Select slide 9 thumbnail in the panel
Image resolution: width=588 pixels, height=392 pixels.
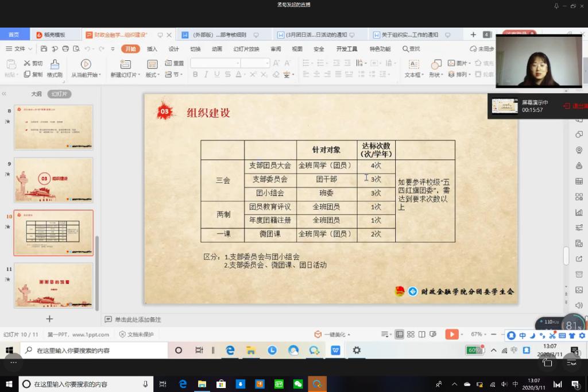pos(53,180)
